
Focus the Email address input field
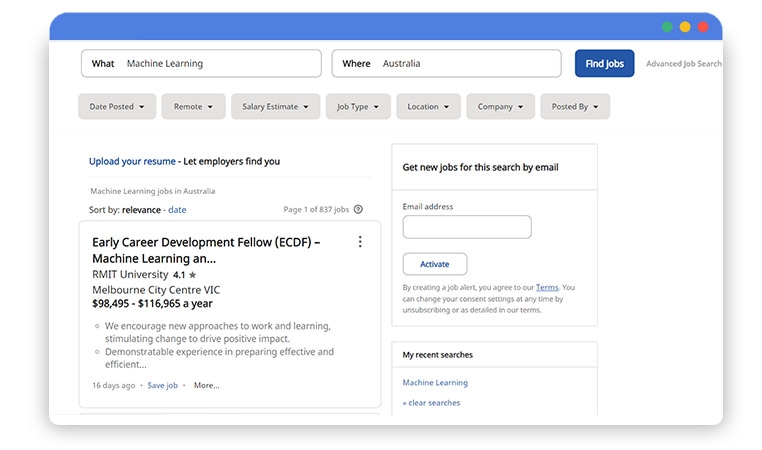(467, 227)
